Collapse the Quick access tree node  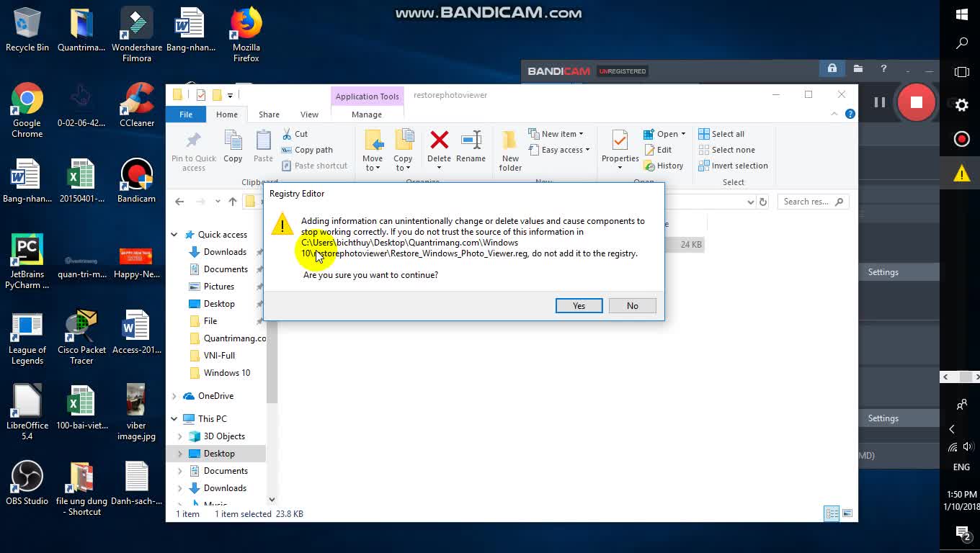(174, 235)
